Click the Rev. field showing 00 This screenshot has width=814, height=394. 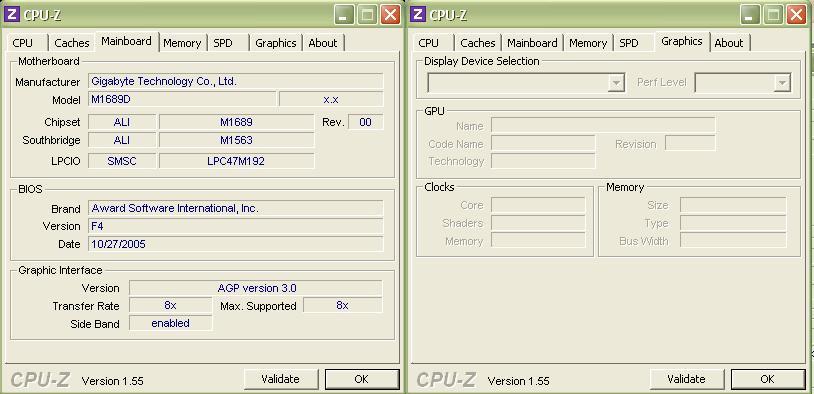[365, 123]
